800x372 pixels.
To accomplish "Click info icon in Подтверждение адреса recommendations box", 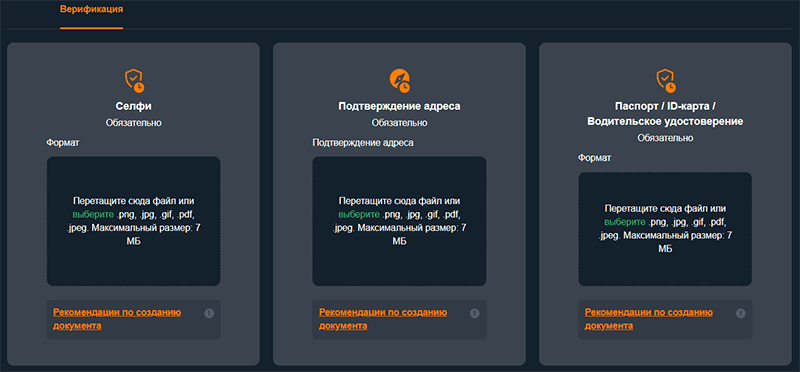I will [x=474, y=313].
